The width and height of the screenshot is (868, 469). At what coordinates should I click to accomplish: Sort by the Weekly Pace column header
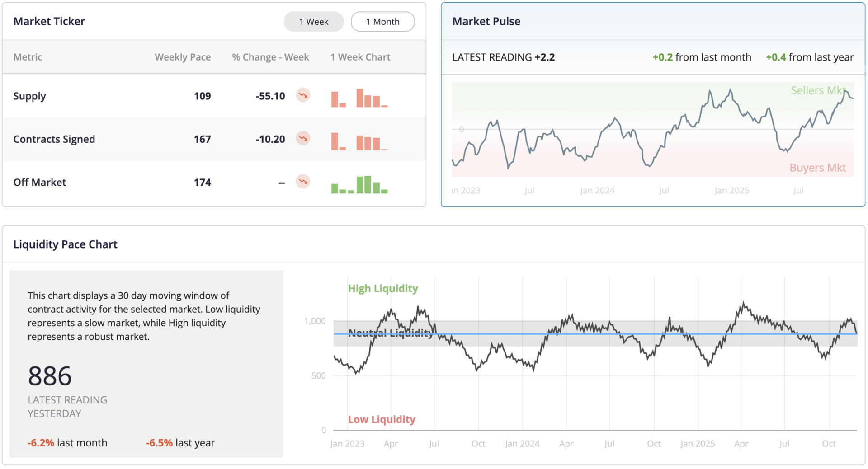click(x=183, y=57)
